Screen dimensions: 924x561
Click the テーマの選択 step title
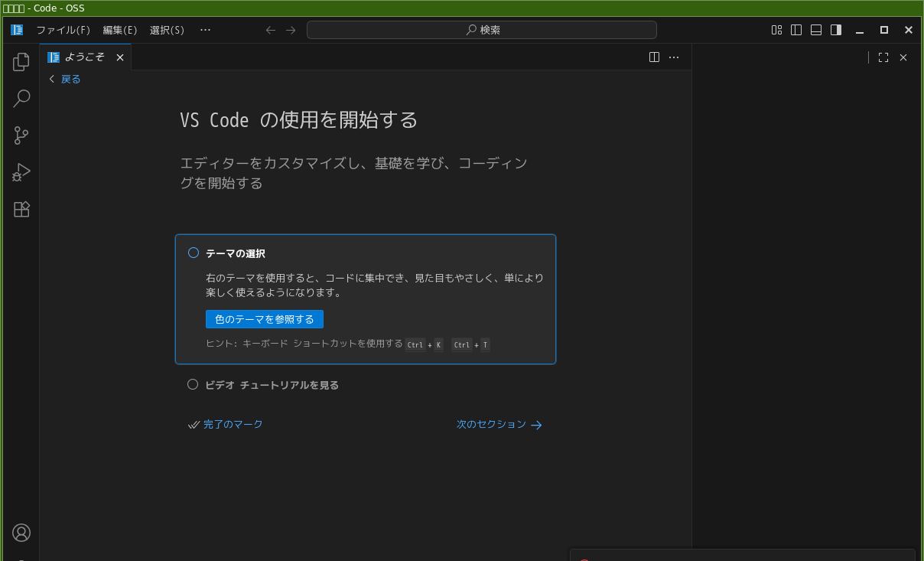tap(236, 253)
